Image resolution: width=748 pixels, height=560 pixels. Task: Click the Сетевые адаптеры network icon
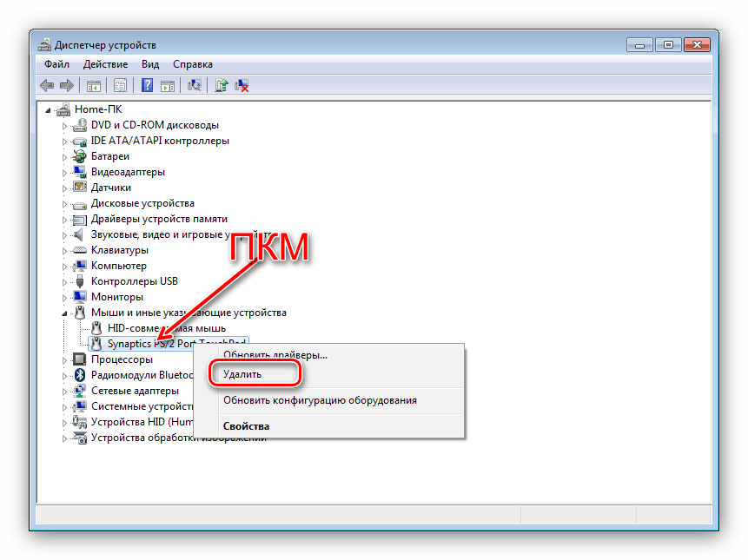point(80,391)
